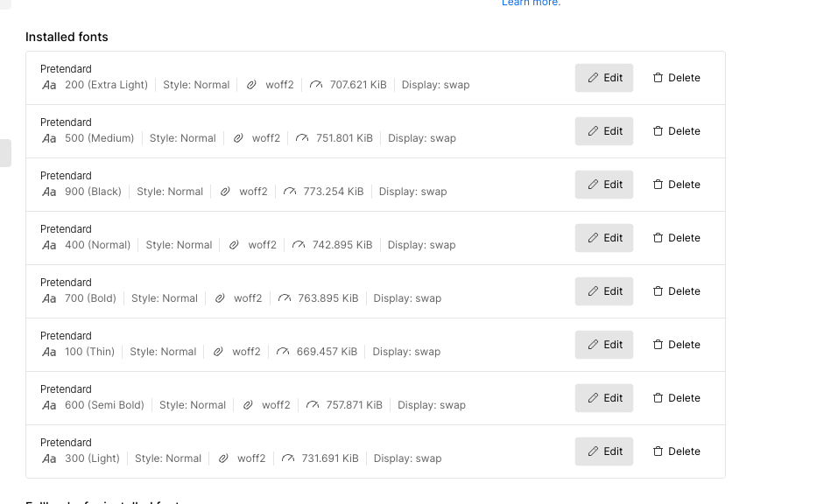Delete the Pretendard 100 Thin font
This screenshot has height=504, width=824.
(x=676, y=345)
